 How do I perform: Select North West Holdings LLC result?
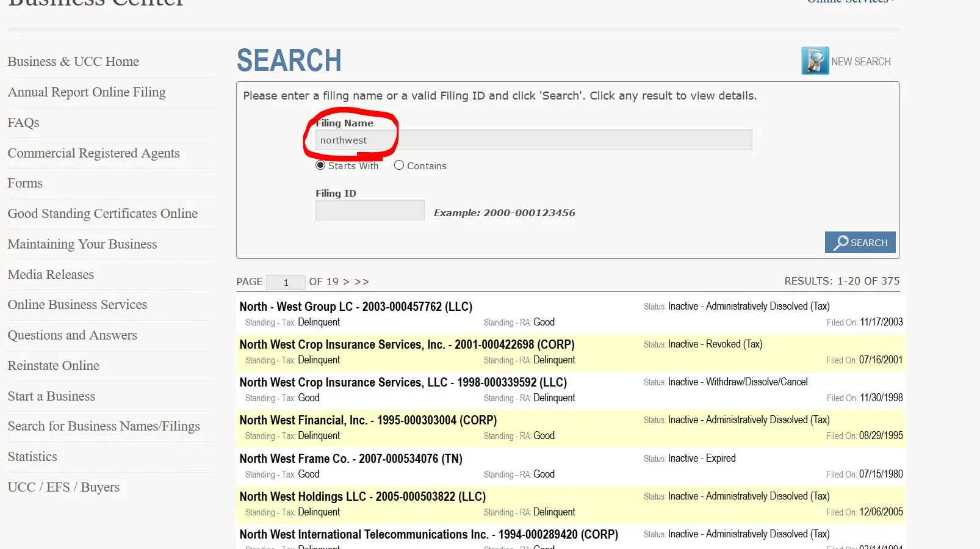pyautogui.click(x=362, y=496)
